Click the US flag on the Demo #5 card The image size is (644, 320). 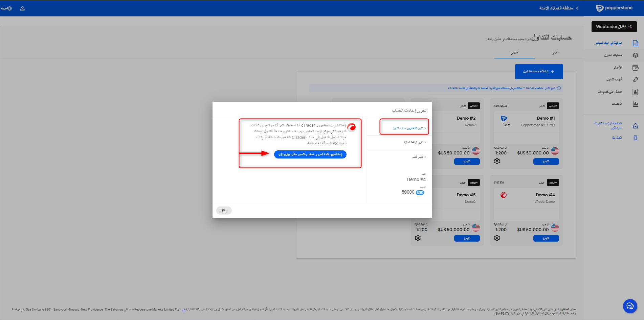point(475,228)
